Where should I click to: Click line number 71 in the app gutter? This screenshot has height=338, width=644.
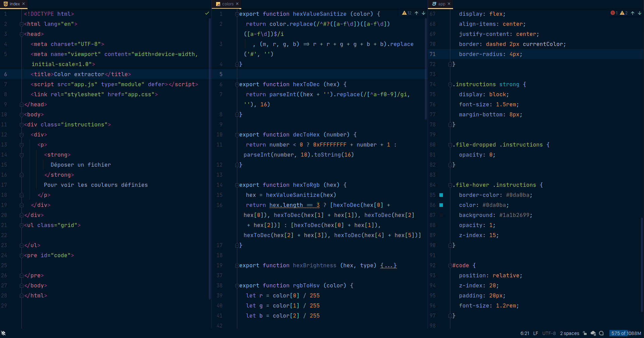433,54
